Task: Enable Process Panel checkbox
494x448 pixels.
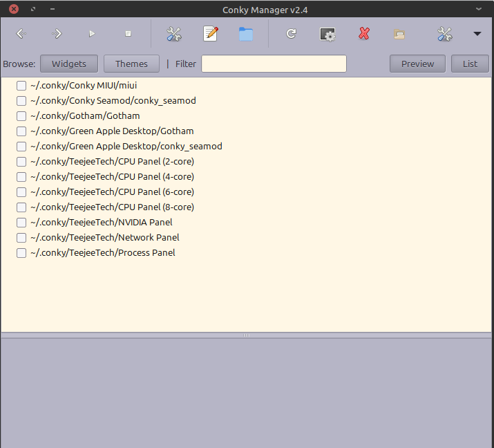Action: (x=21, y=253)
